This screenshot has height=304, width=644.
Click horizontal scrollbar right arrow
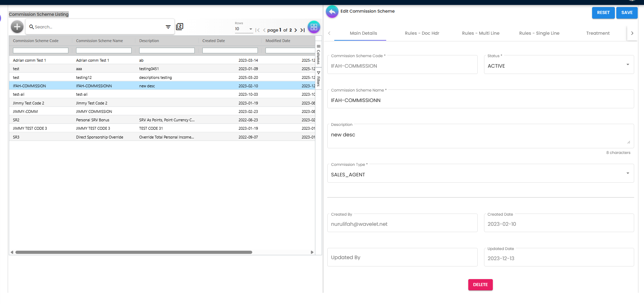(312, 252)
